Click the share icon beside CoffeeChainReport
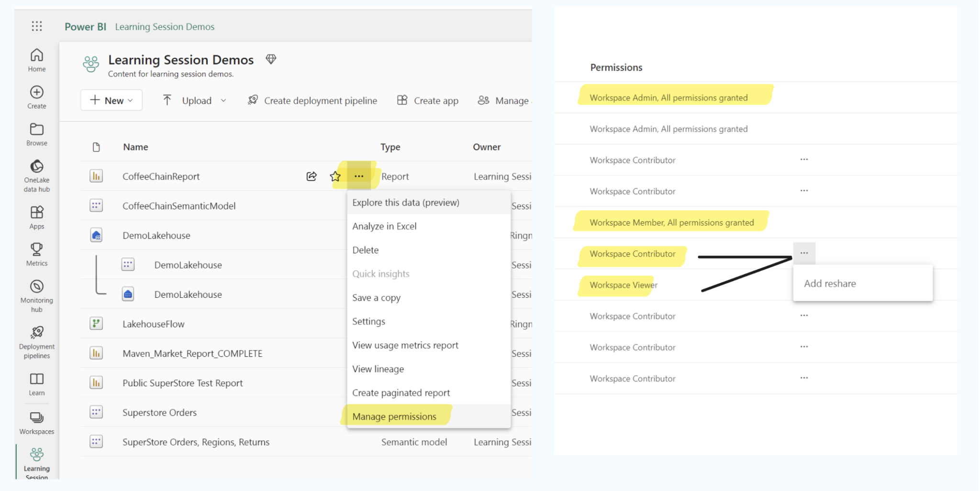980x491 pixels. coord(311,176)
